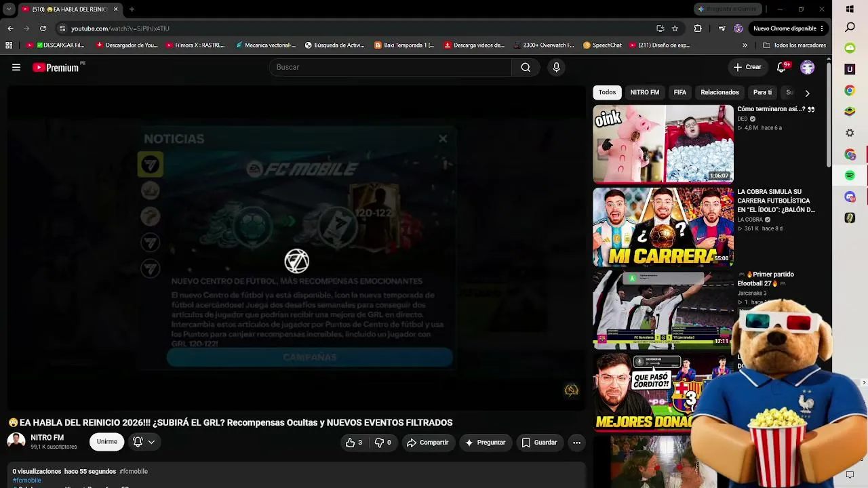
Task: Click the blue #fcmobile hashtag link
Action: (x=27, y=480)
